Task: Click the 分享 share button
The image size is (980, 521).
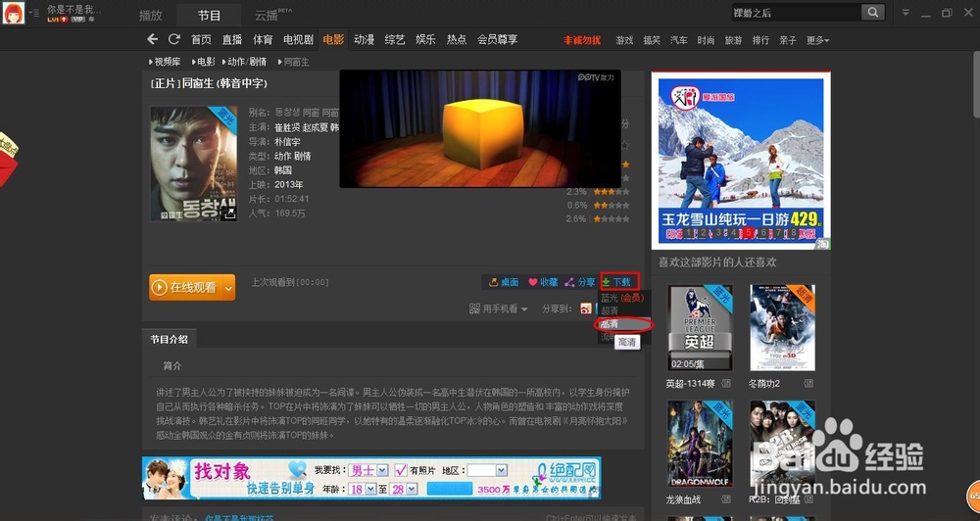Action: click(x=579, y=282)
